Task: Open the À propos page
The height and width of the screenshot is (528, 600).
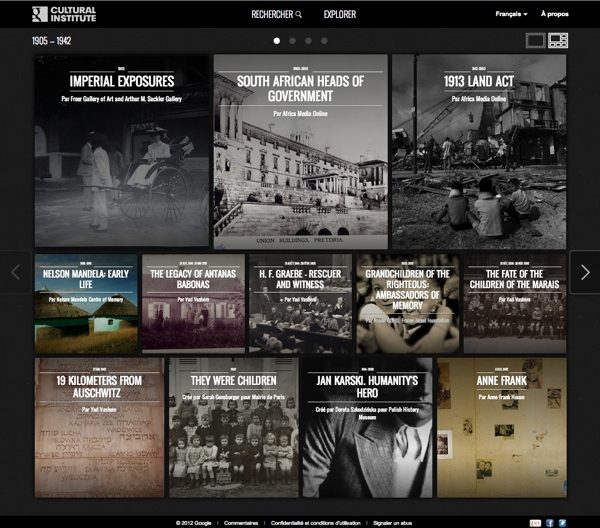Action: pos(554,14)
